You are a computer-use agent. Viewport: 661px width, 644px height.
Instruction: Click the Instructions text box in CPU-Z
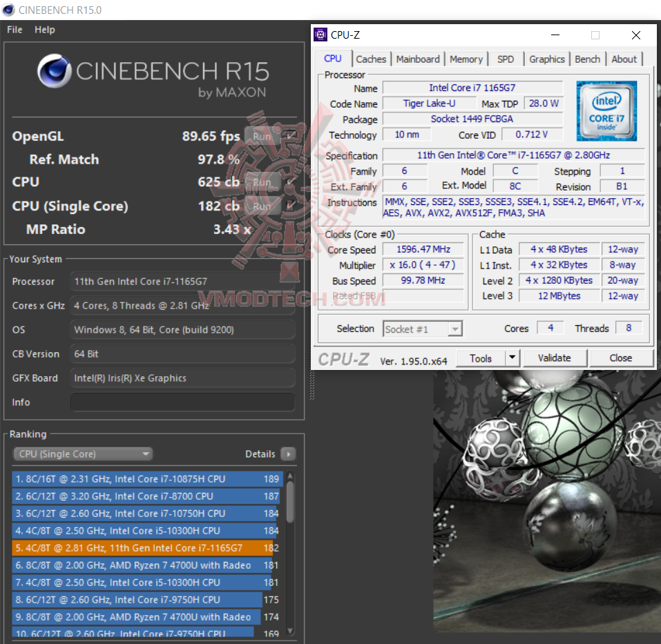click(513, 207)
